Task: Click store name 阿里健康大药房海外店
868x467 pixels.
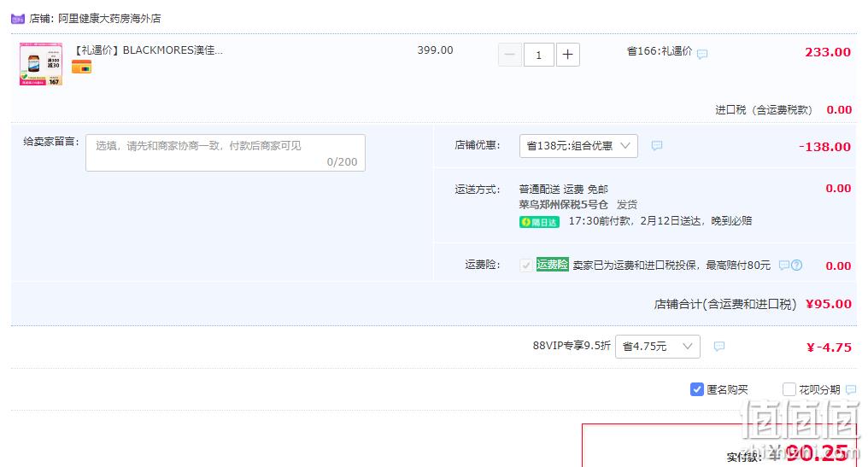Action: coord(109,19)
